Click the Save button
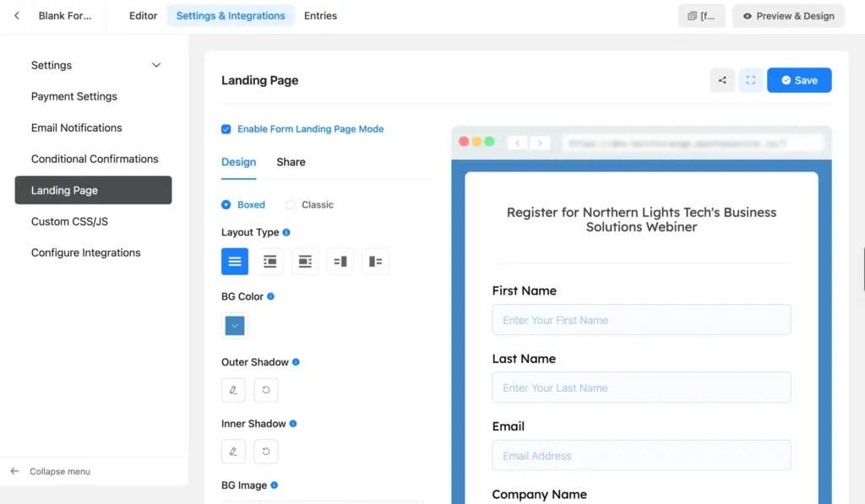The height and width of the screenshot is (504, 865). pyautogui.click(x=799, y=80)
